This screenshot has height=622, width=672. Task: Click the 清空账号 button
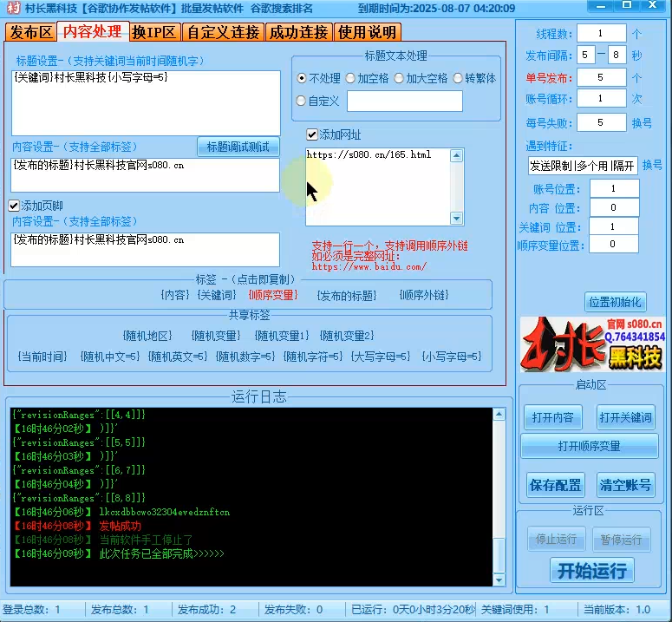(626, 486)
